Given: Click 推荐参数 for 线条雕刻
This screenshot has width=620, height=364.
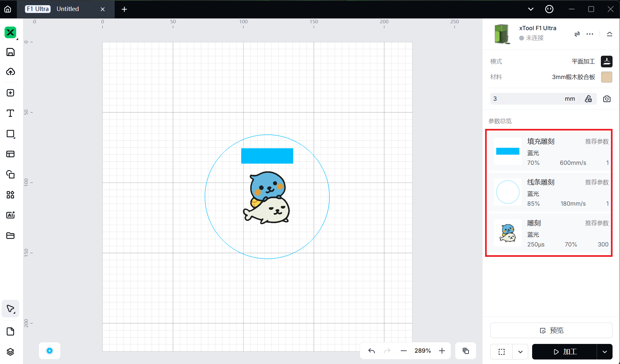Looking at the screenshot, I should tap(597, 182).
